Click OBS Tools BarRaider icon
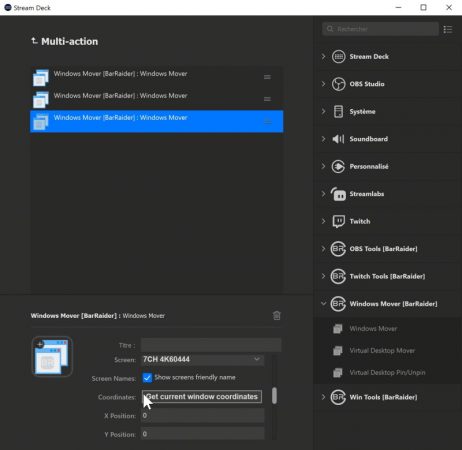 pos(338,249)
